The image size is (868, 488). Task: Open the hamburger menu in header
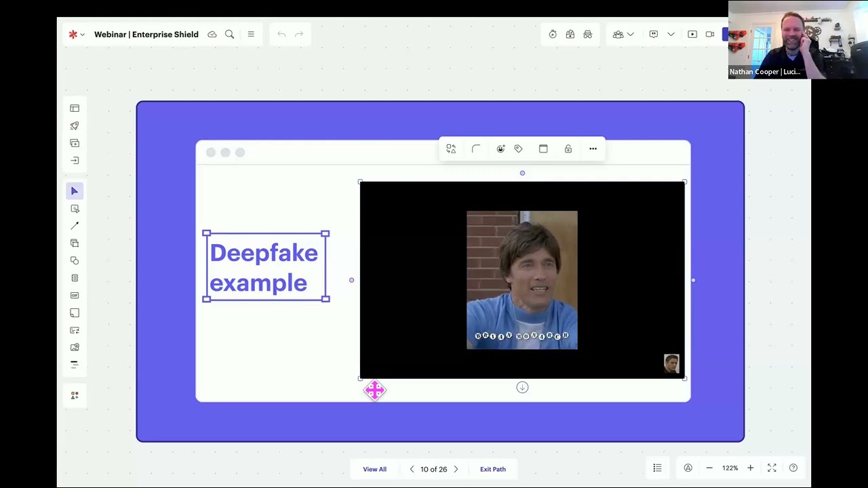pyautogui.click(x=251, y=35)
